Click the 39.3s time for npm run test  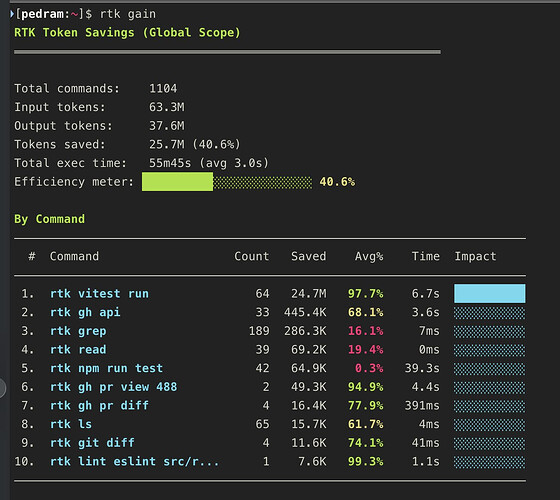click(422, 368)
